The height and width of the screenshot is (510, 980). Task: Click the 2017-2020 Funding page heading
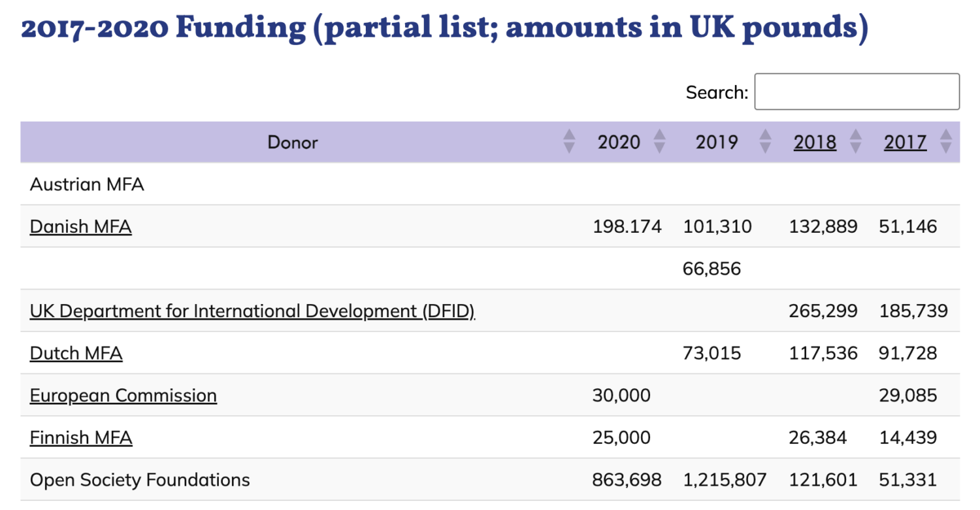[444, 28]
